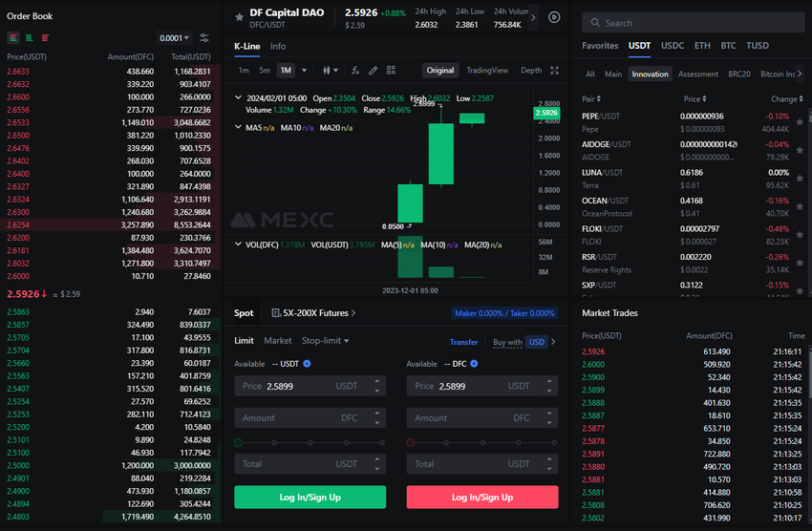Select the 1m interval
This screenshot has height=531, width=812.
244,71
